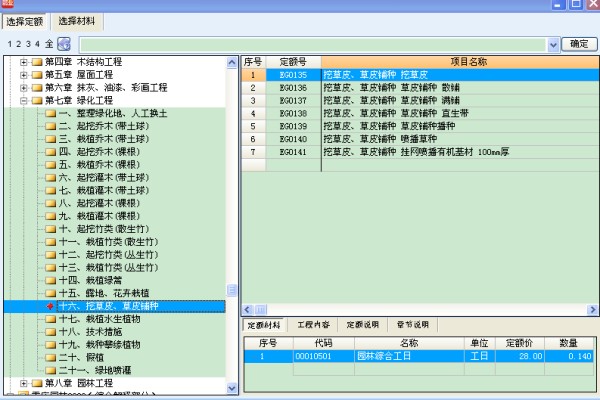The image size is (600, 400).
Task: Open 十九、栽种攀缘植物 folder
Action: tap(99, 345)
